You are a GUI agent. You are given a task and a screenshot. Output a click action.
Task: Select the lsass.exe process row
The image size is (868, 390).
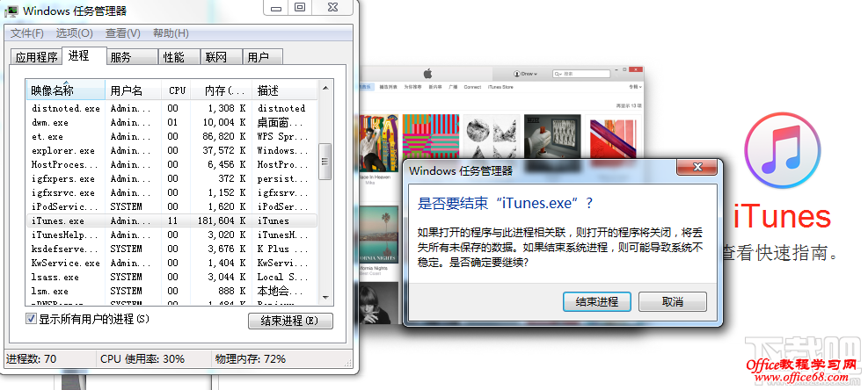[171, 278]
